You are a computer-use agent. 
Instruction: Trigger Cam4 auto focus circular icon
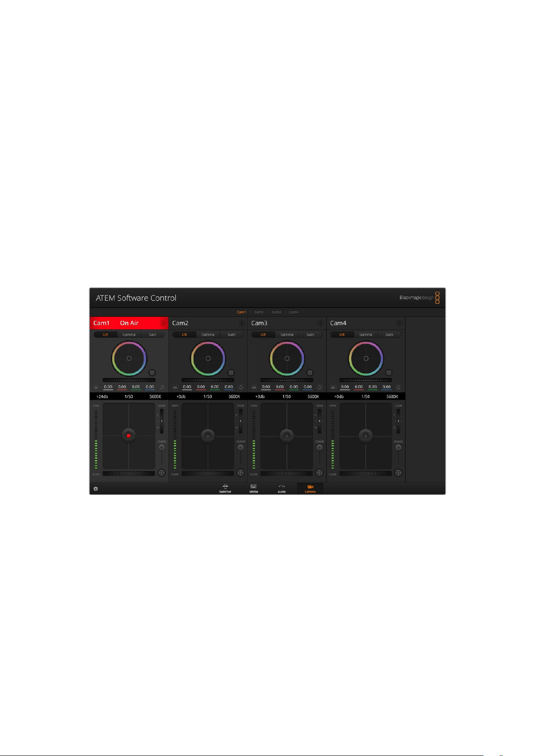coord(398,472)
